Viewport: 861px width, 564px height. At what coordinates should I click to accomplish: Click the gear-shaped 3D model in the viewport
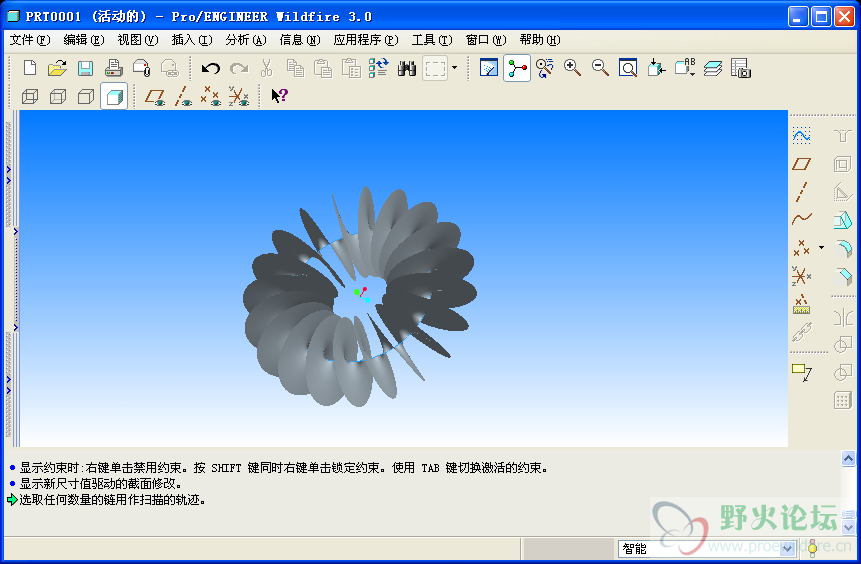click(360, 297)
